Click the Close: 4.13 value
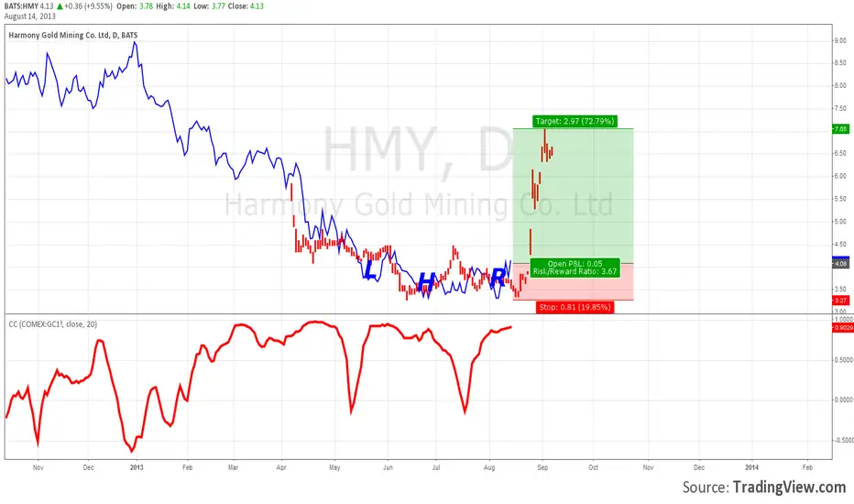This screenshot has height=504, width=854. click(x=246, y=6)
